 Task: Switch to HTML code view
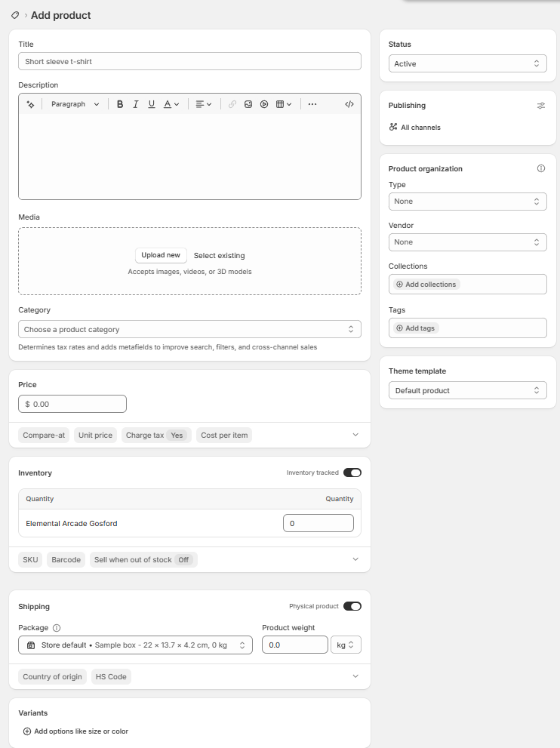[x=349, y=104]
